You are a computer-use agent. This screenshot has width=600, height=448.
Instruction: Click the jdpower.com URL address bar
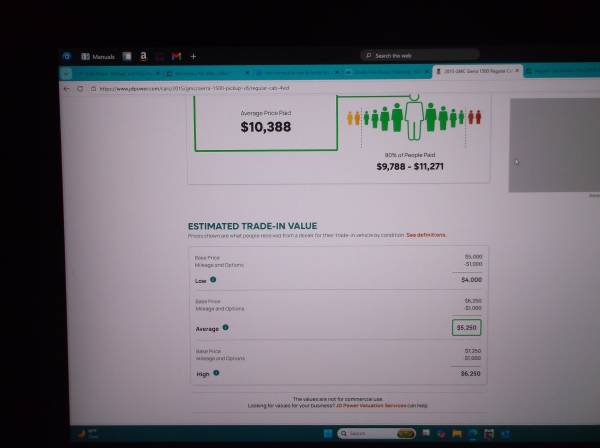[194, 88]
